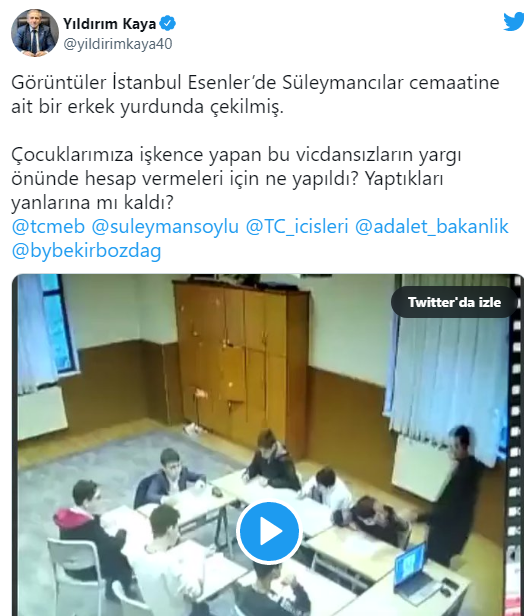
Task: Open the @suleymansoylu mention
Action: 165,227
